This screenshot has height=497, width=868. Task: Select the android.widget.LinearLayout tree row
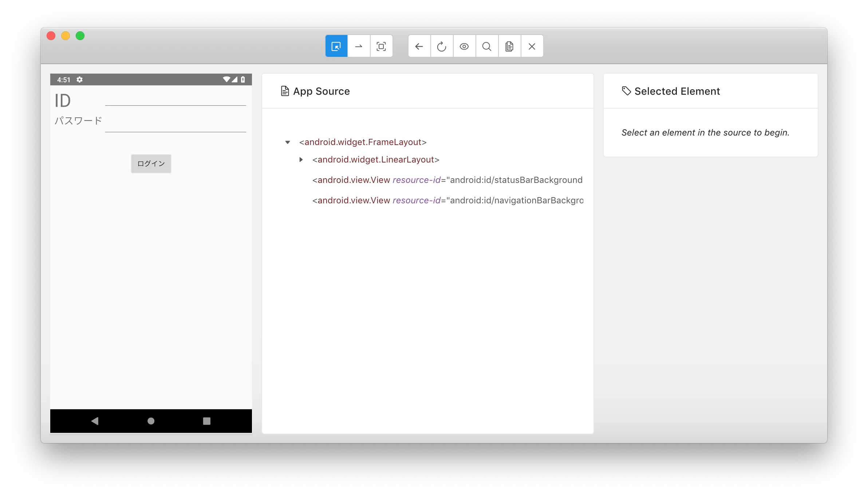pyautogui.click(x=376, y=160)
